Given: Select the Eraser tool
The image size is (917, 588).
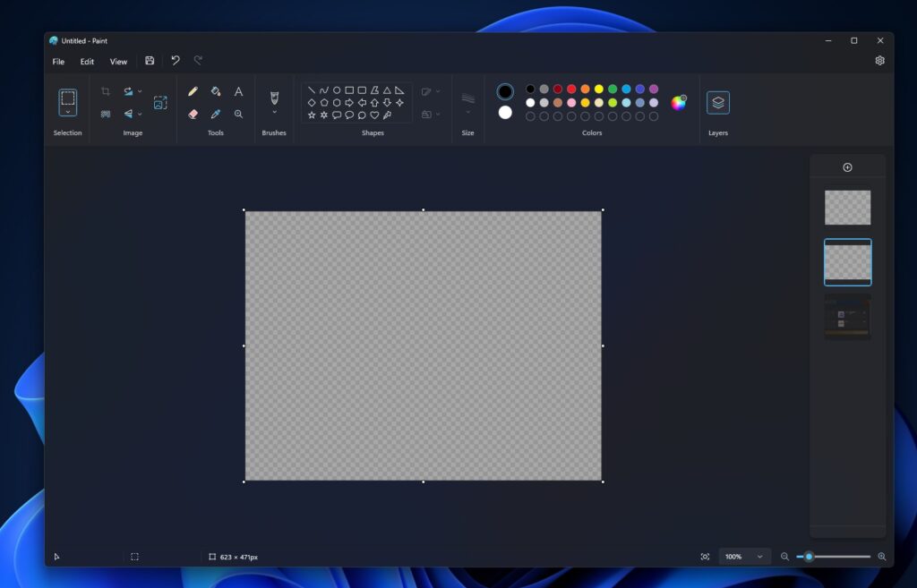Looking at the screenshot, I should point(193,114).
